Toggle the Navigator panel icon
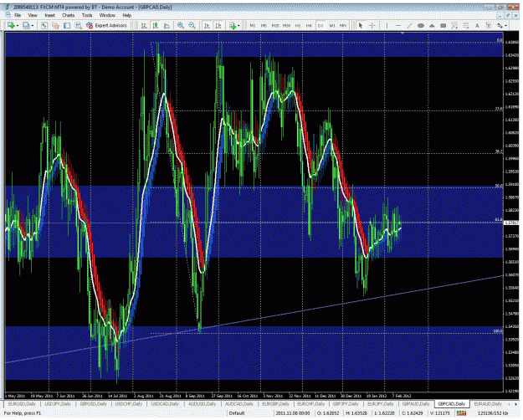 pos(67,25)
